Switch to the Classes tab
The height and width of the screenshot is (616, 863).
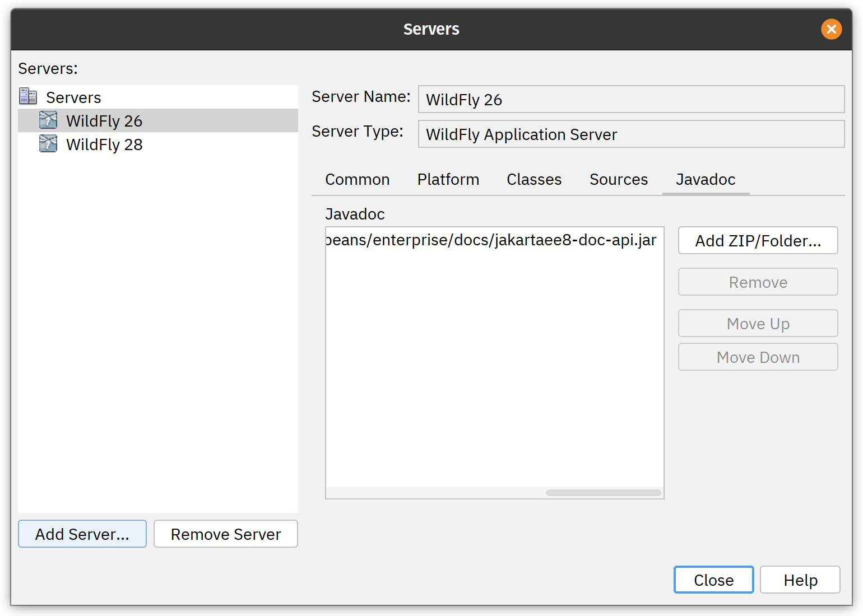[534, 179]
